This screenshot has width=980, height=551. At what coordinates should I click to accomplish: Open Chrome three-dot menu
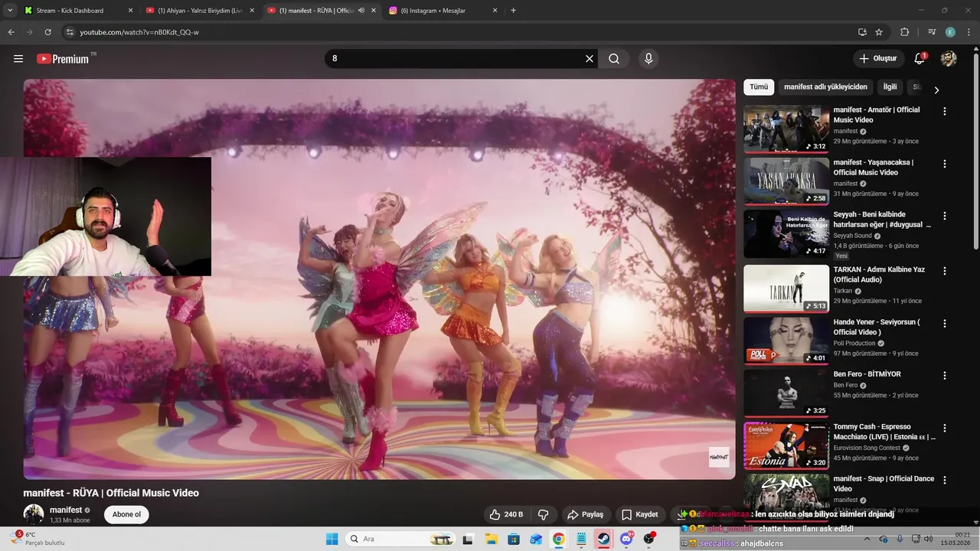tap(969, 32)
